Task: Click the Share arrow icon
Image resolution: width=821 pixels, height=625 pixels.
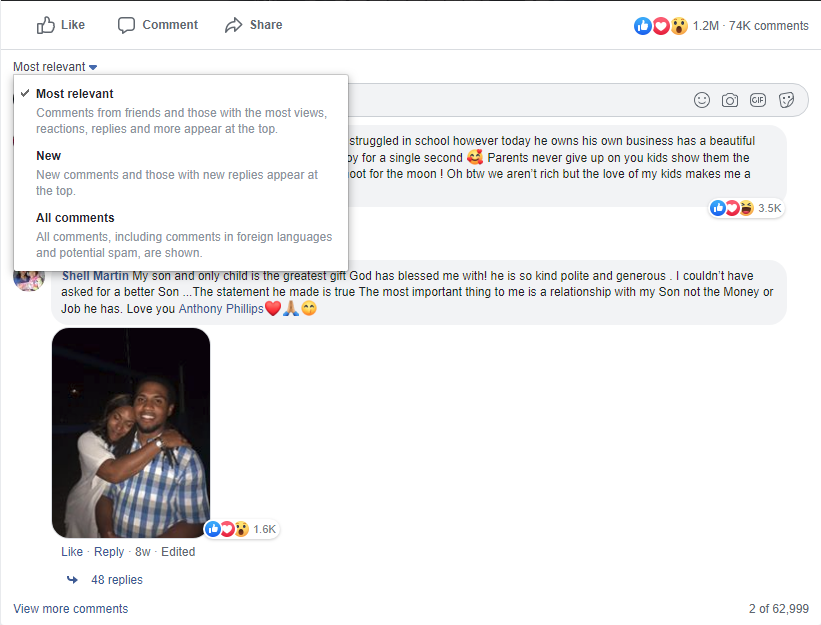Action: (x=234, y=25)
